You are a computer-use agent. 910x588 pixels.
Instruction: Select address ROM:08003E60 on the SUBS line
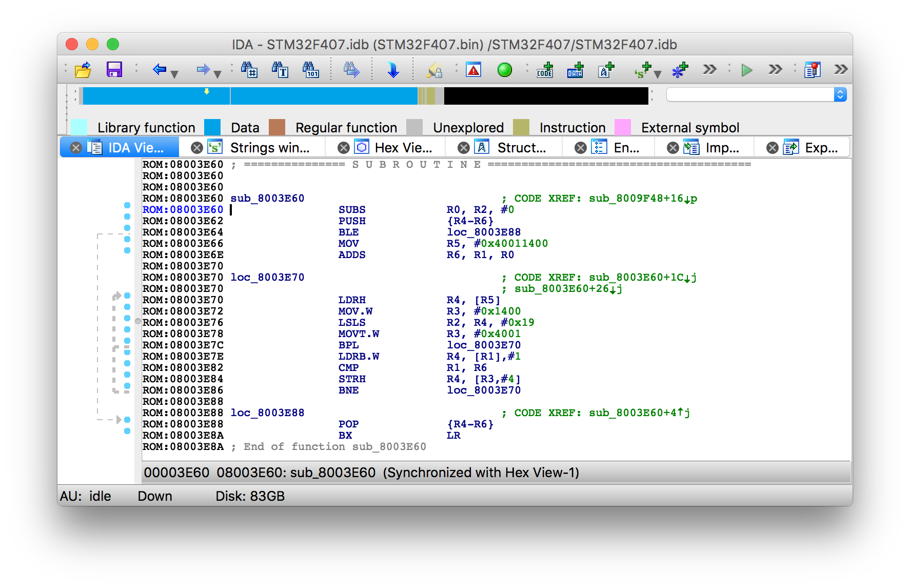[183, 209]
